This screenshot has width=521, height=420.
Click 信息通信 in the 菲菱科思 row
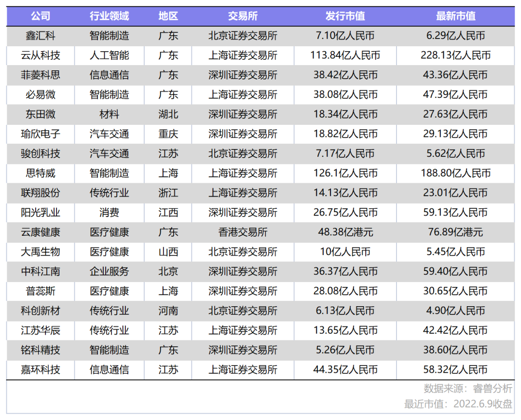pyautogui.click(x=110, y=75)
